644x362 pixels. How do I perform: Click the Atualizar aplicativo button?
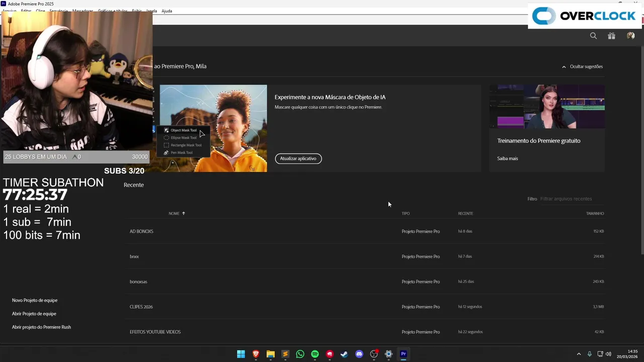298,158
